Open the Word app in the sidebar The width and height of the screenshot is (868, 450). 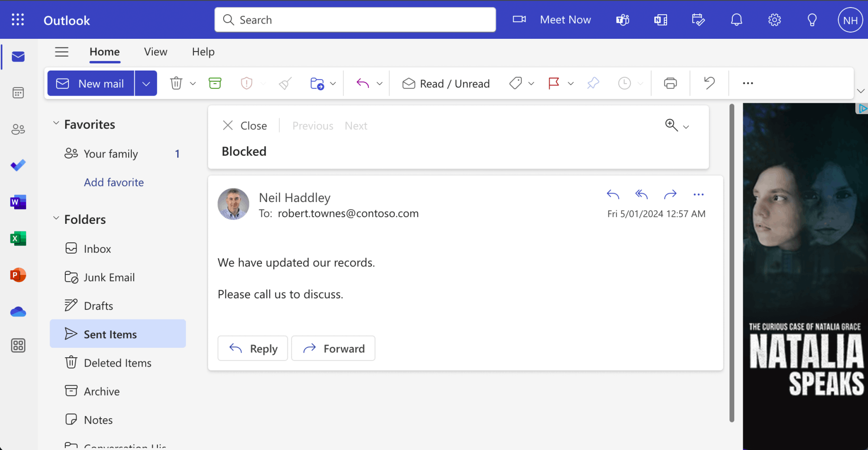(x=18, y=202)
